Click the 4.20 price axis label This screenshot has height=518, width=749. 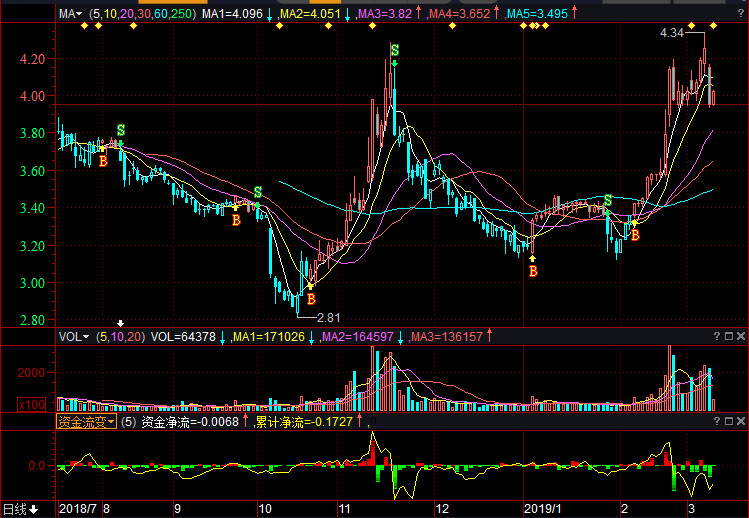coord(32,59)
